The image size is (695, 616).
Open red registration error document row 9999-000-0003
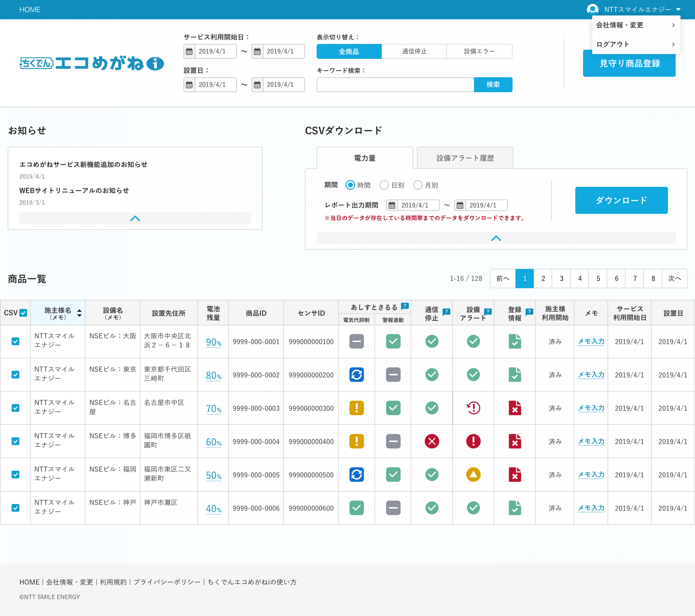point(515,408)
